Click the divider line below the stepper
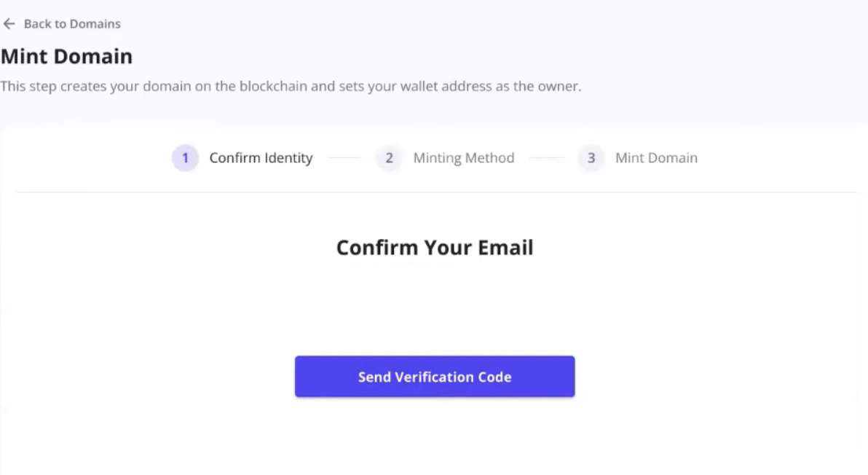The height and width of the screenshot is (475, 868). pyautogui.click(x=435, y=192)
